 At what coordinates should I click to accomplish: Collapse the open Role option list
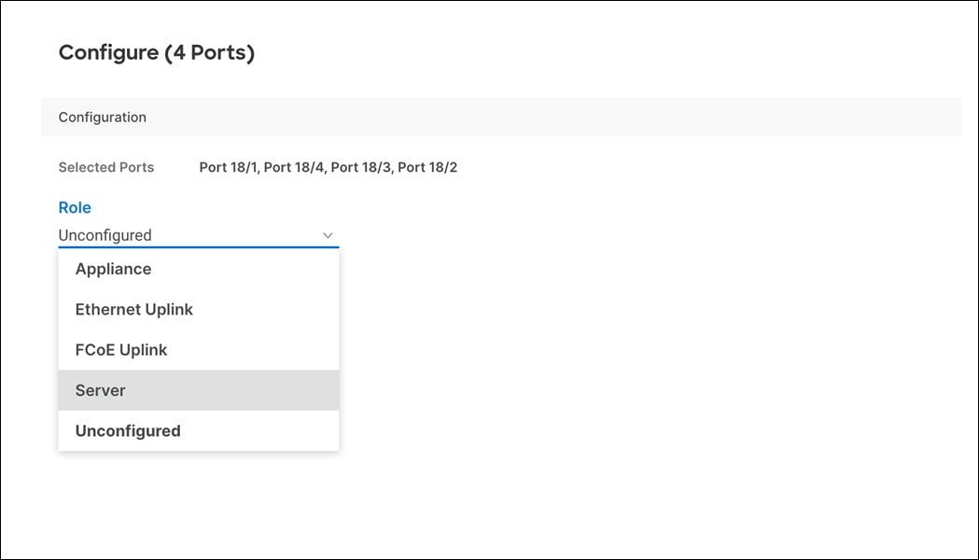[x=328, y=235]
